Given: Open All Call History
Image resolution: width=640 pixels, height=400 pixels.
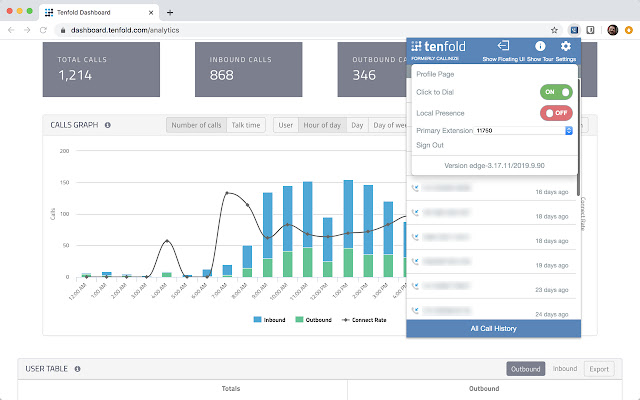Looking at the screenshot, I should click(493, 328).
